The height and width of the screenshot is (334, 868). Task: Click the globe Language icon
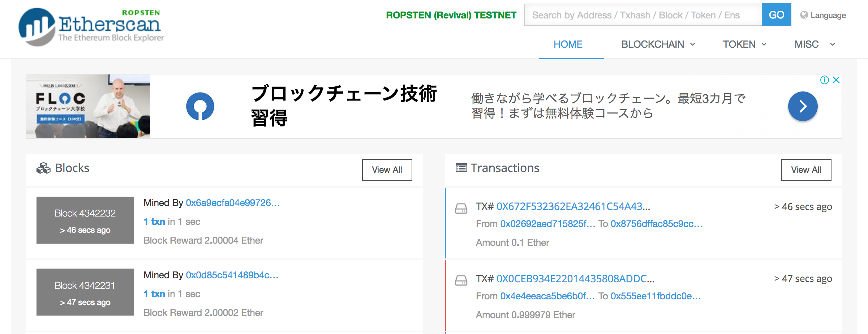pos(804,15)
